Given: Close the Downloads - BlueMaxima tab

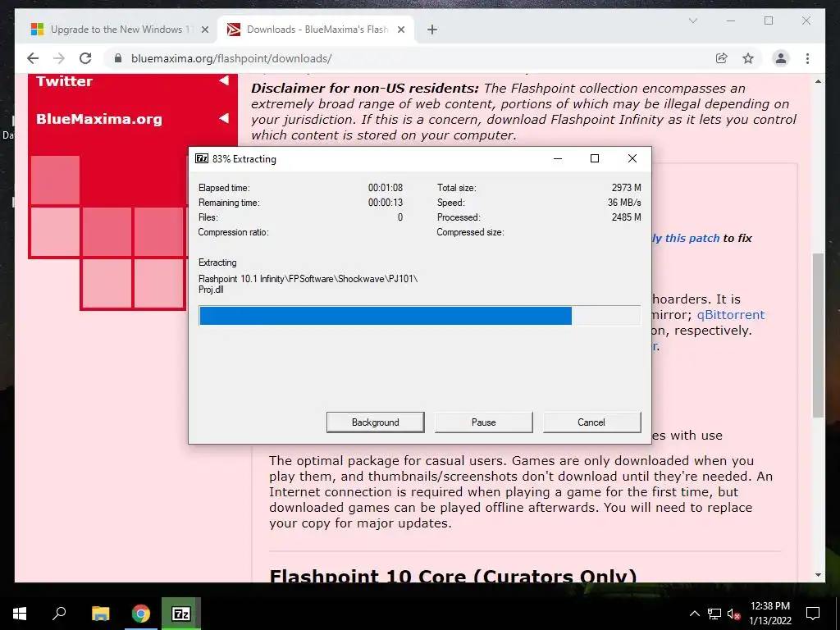Looking at the screenshot, I should (400, 30).
